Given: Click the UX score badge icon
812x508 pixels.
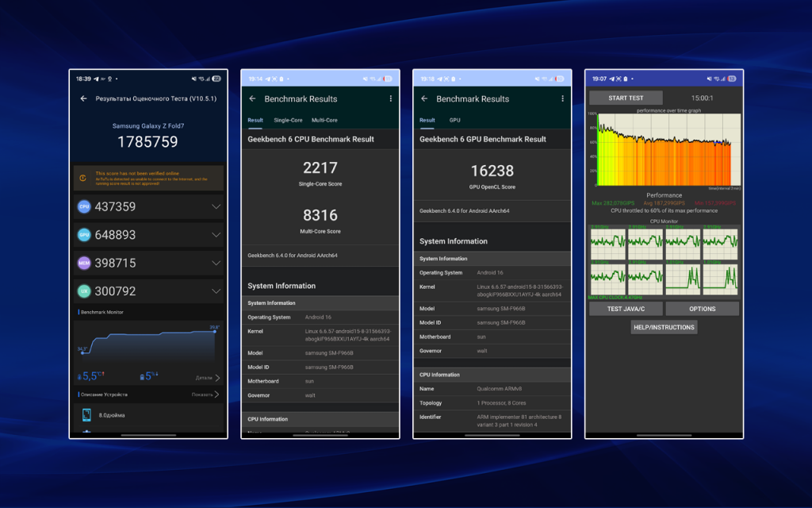Looking at the screenshot, I should [84, 291].
